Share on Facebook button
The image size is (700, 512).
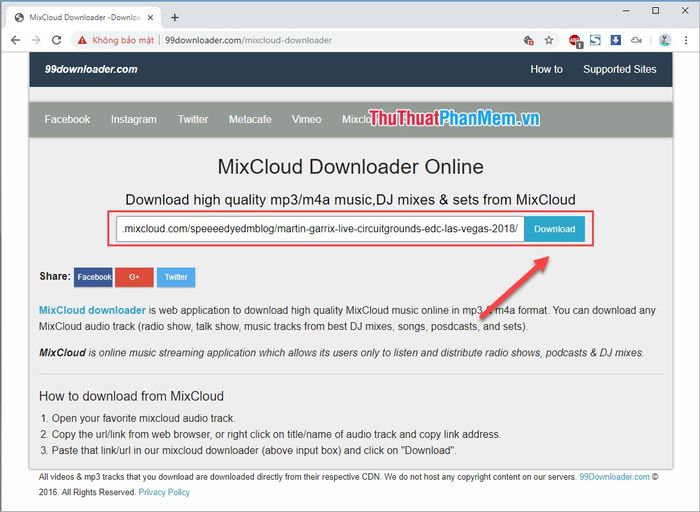(x=93, y=277)
